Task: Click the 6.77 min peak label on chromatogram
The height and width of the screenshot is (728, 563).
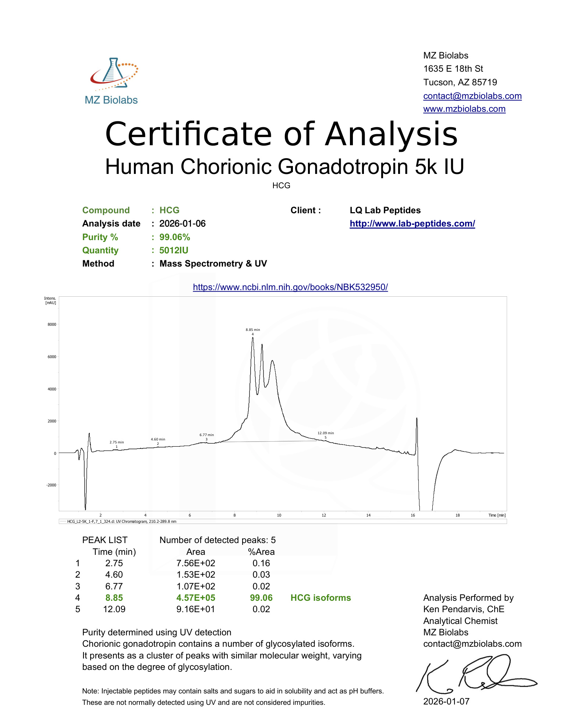Action: 206,435
